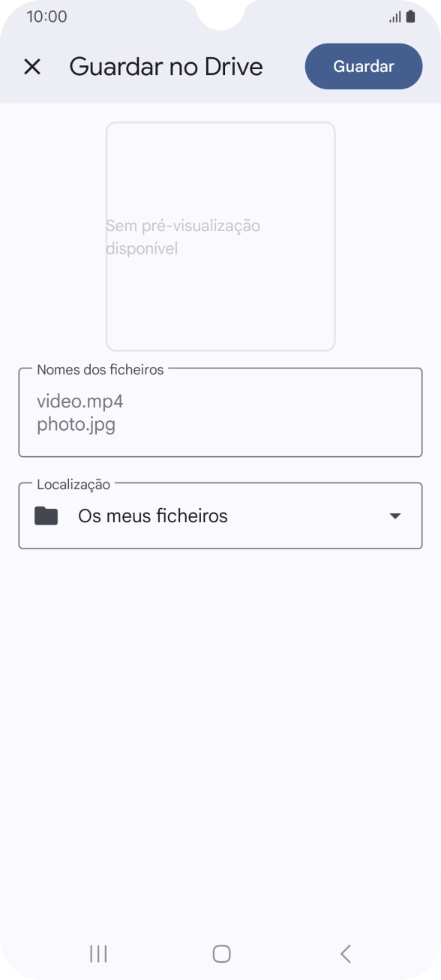
Task: Click the folder icon in Localização field
Action: pyautogui.click(x=45, y=516)
